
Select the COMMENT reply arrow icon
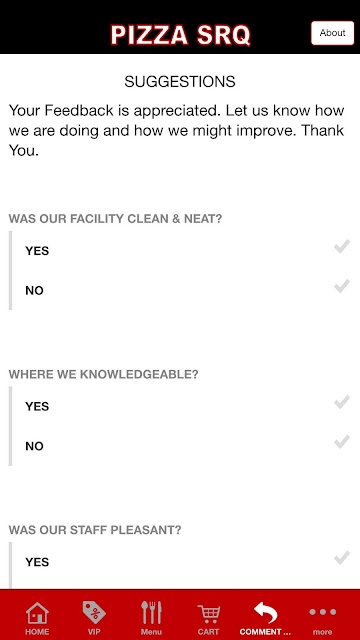click(265, 613)
